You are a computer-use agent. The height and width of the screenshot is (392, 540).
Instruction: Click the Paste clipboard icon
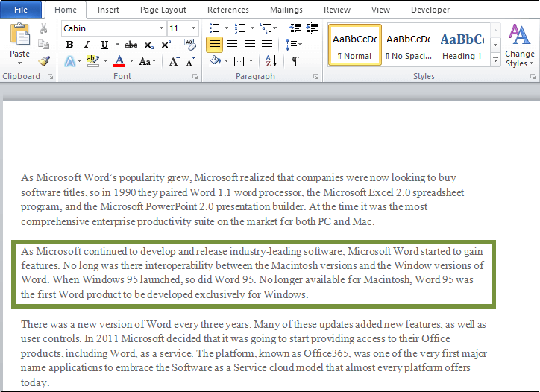[x=19, y=34]
